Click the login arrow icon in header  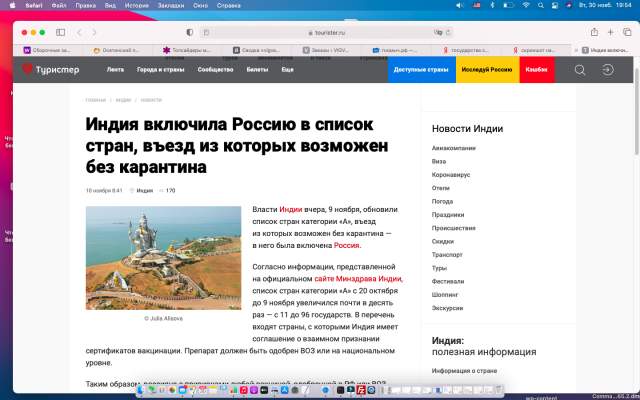tap(607, 70)
